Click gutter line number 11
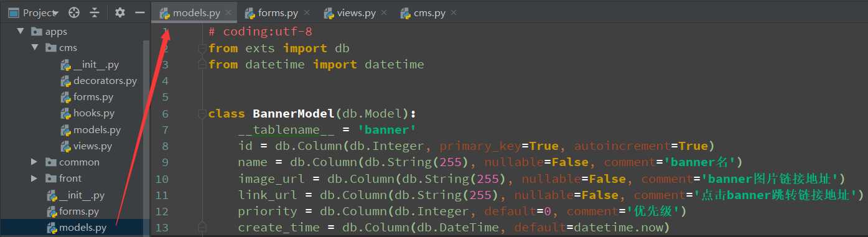This screenshot has height=237, width=868. (162, 195)
